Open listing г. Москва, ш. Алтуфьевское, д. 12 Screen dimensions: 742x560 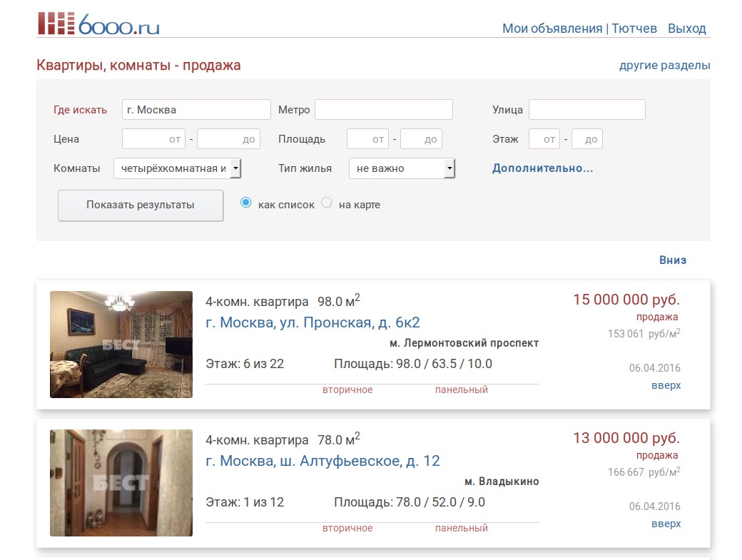coord(322,461)
